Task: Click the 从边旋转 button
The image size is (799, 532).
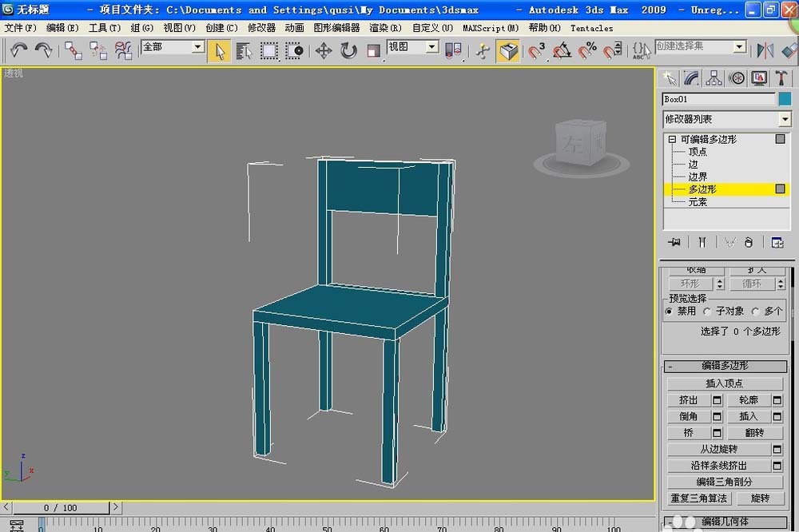Action: click(x=718, y=449)
